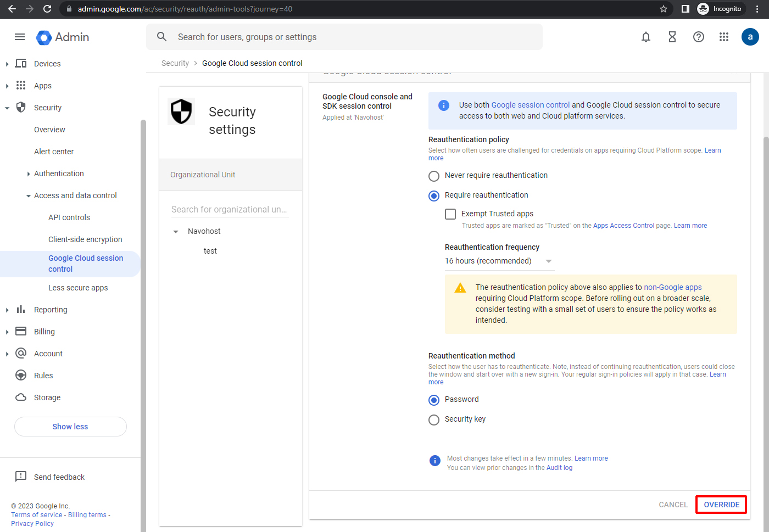This screenshot has height=532, width=769.
Task: Go to API controls in sidebar
Action: (69, 217)
